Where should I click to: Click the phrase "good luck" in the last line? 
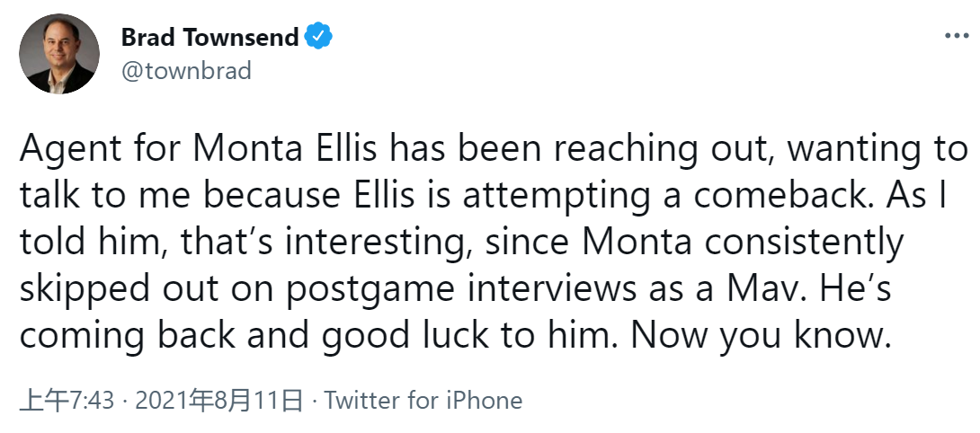(401, 337)
